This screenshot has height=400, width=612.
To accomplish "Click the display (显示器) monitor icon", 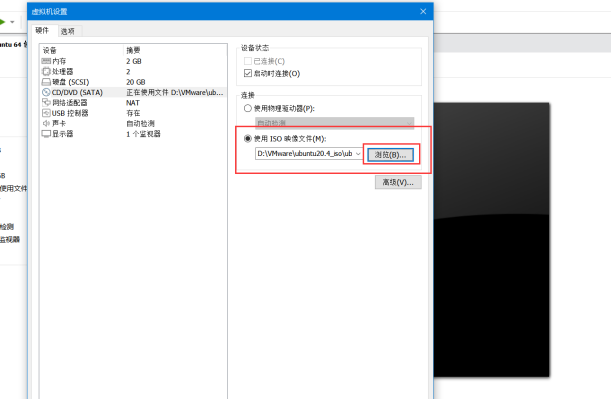I will [46, 134].
